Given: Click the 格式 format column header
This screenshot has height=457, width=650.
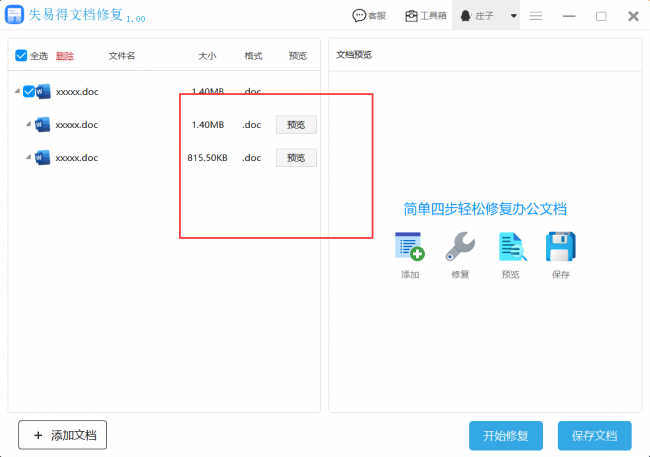Looking at the screenshot, I should [253, 56].
